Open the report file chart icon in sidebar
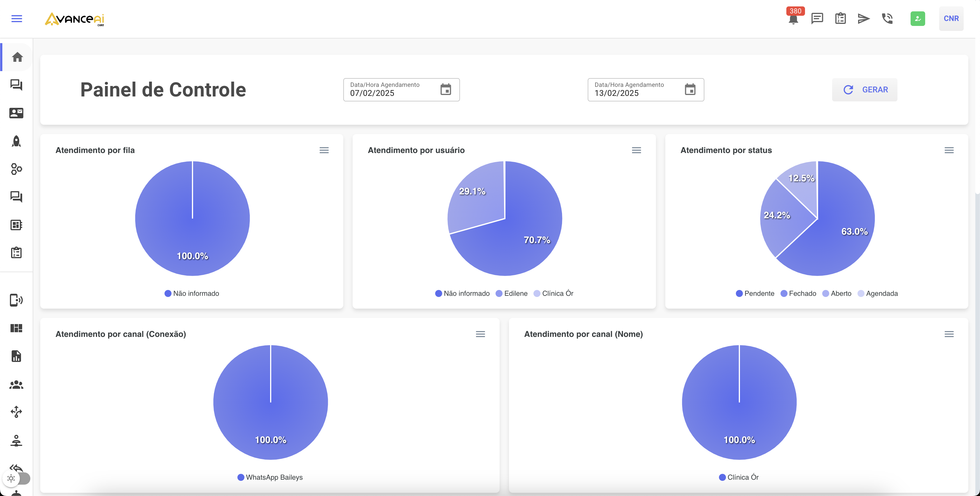The height and width of the screenshot is (496, 980). click(x=16, y=356)
